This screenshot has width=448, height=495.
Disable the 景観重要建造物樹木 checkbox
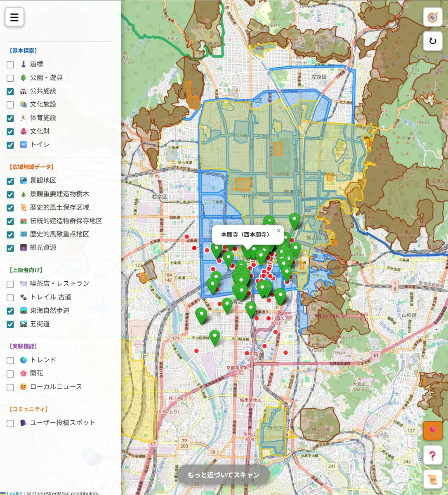[10, 194]
